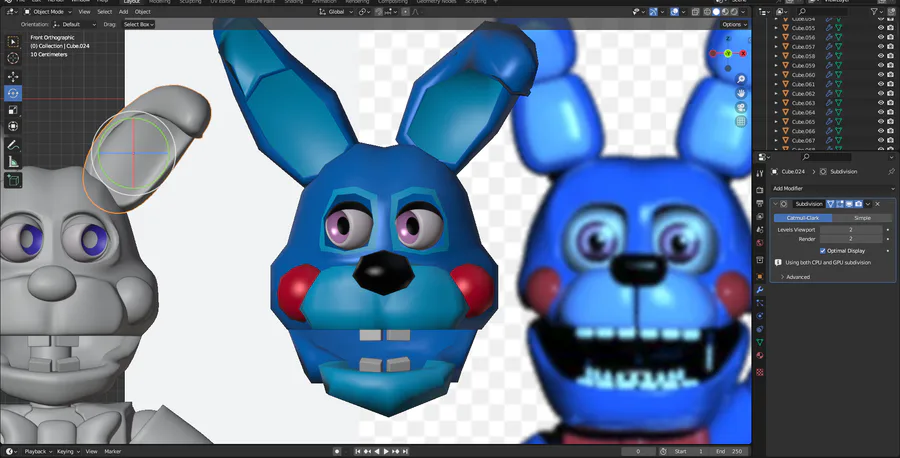
Task: Select the Select Box tool in toolbar
Action: coord(13,42)
